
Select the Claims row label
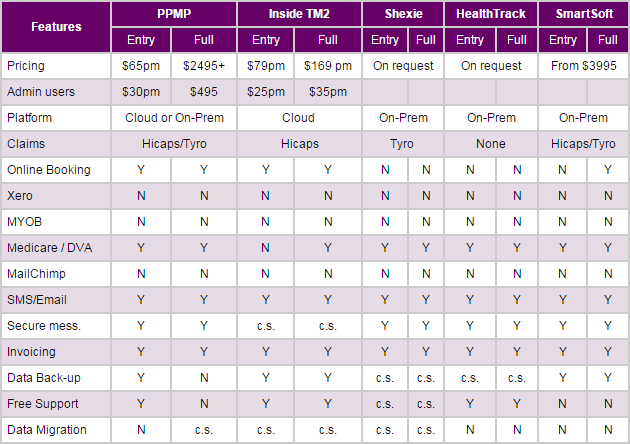(56, 144)
